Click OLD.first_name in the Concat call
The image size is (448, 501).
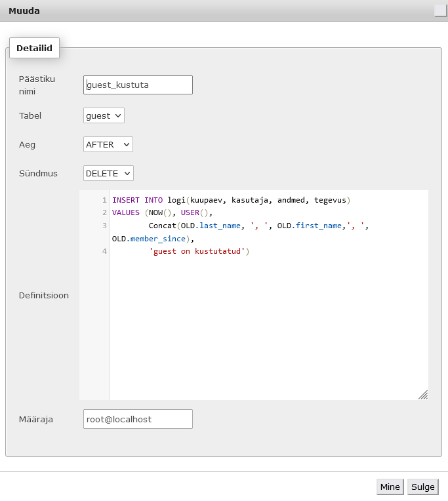point(310,226)
